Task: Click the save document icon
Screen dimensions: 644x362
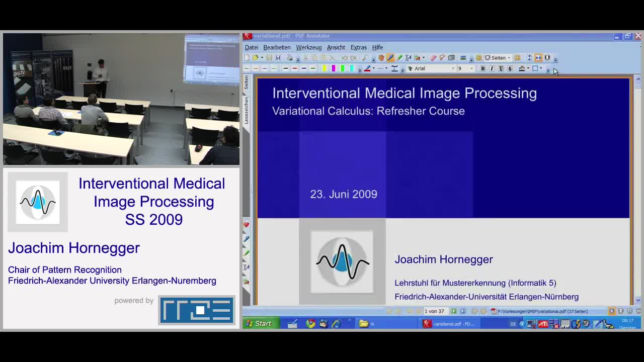Action: [x=269, y=57]
